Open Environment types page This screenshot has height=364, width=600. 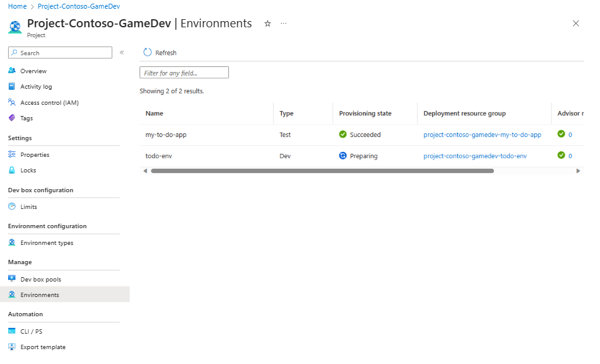pos(47,243)
